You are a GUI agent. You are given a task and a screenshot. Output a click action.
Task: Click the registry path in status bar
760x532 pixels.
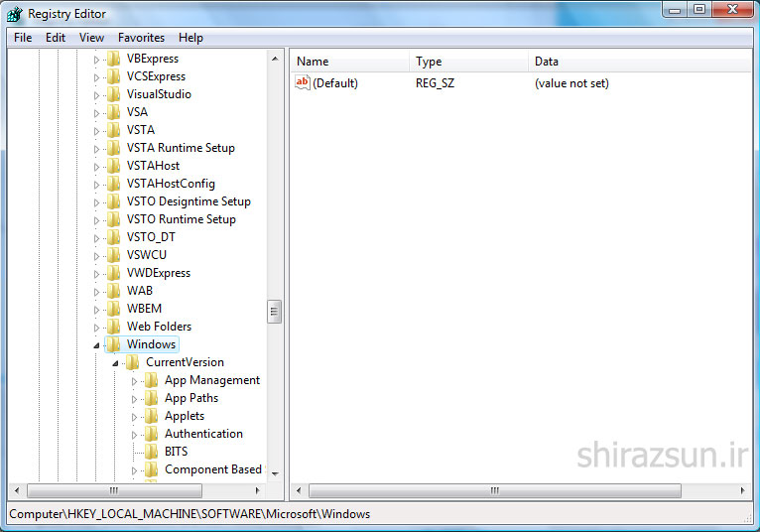pyautogui.click(x=190, y=514)
